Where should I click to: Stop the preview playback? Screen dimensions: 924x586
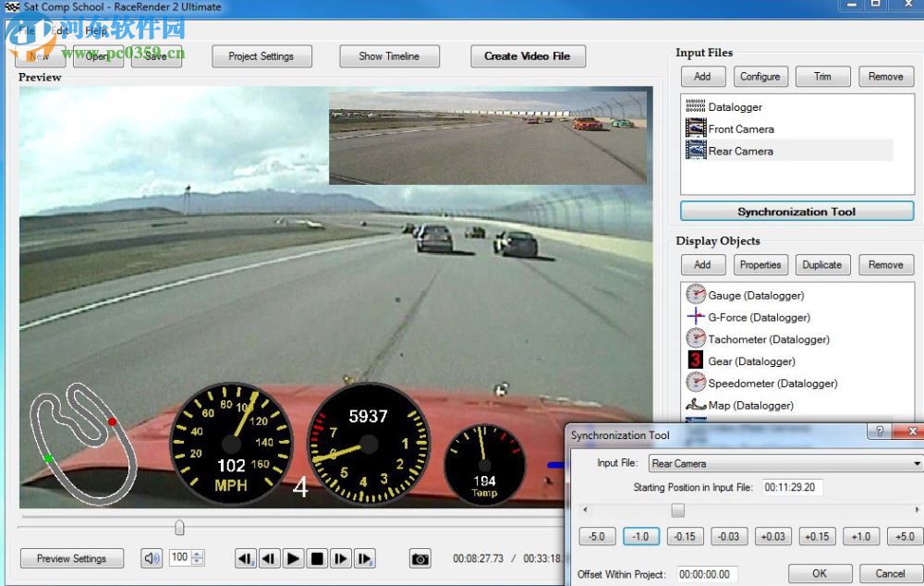coord(317,558)
